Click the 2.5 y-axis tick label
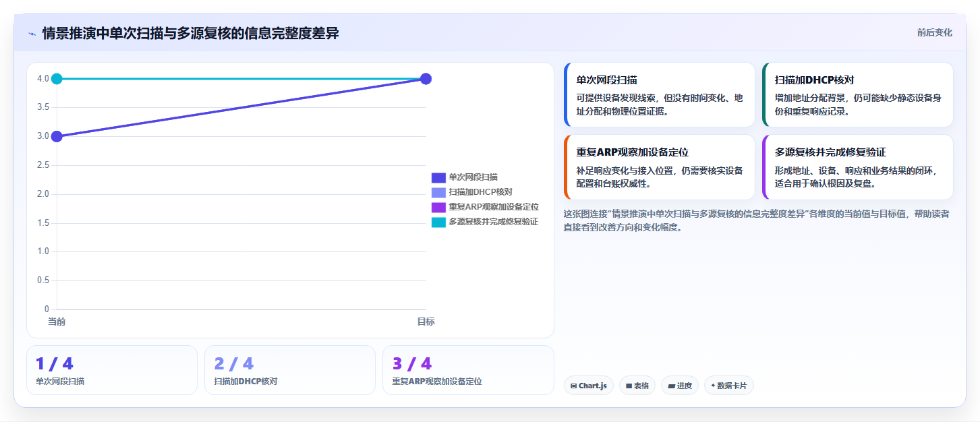980x422 pixels. [x=42, y=165]
